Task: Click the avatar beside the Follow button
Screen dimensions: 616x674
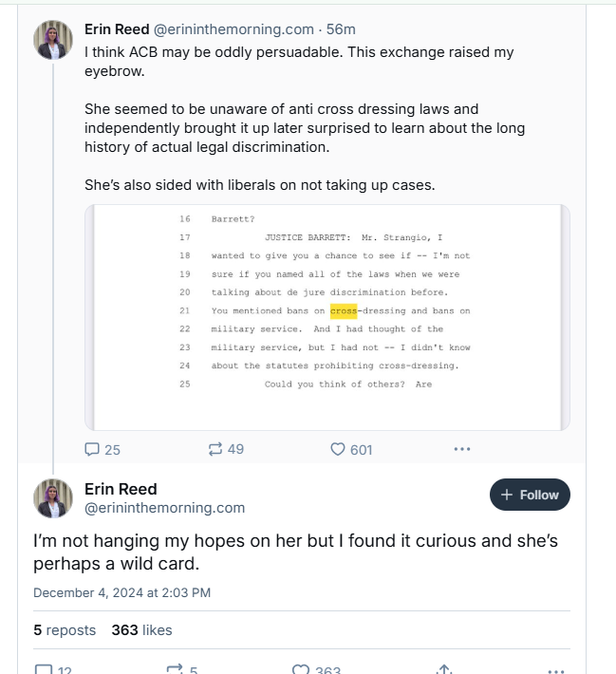Action: (x=53, y=497)
